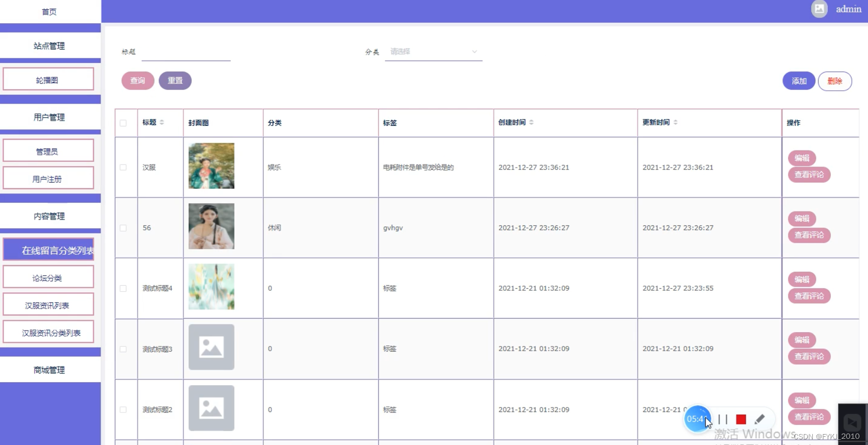
Task: Open the 论坛分类 menu item
Action: point(48,277)
